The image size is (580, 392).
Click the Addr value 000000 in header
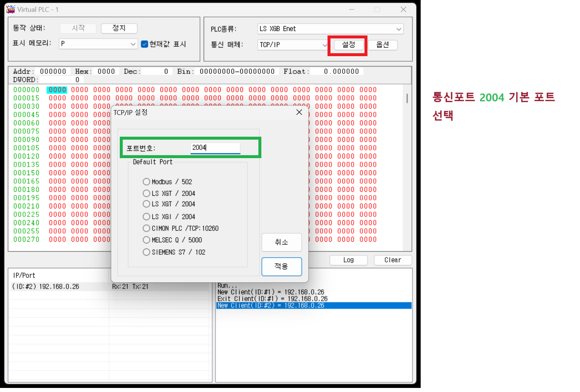click(53, 72)
